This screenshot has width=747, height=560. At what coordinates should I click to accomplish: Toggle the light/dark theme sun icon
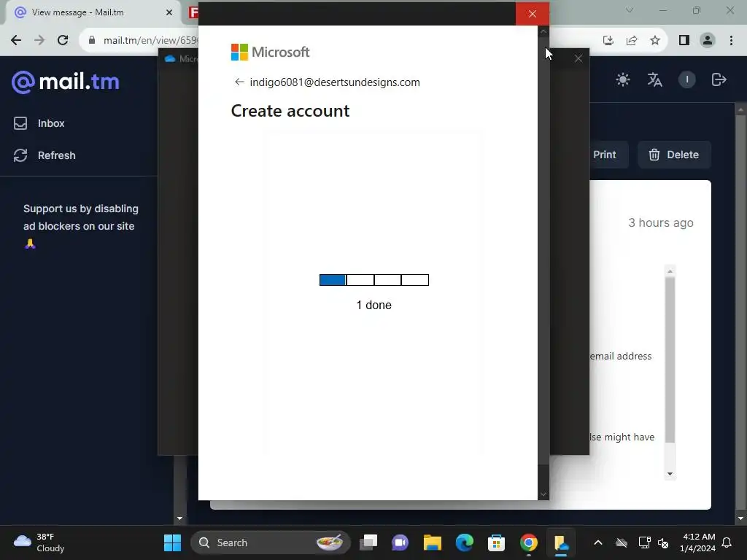click(x=623, y=79)
